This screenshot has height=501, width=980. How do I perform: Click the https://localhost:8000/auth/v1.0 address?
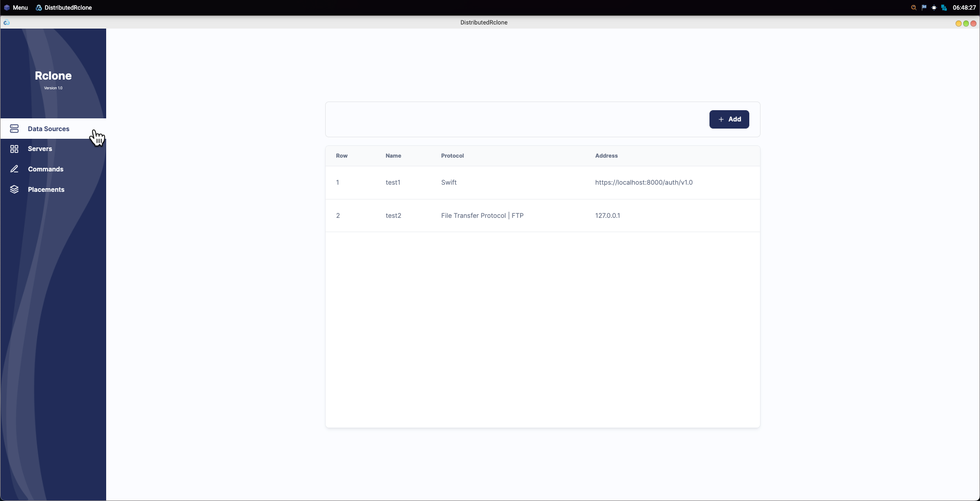tap(644, 183)
